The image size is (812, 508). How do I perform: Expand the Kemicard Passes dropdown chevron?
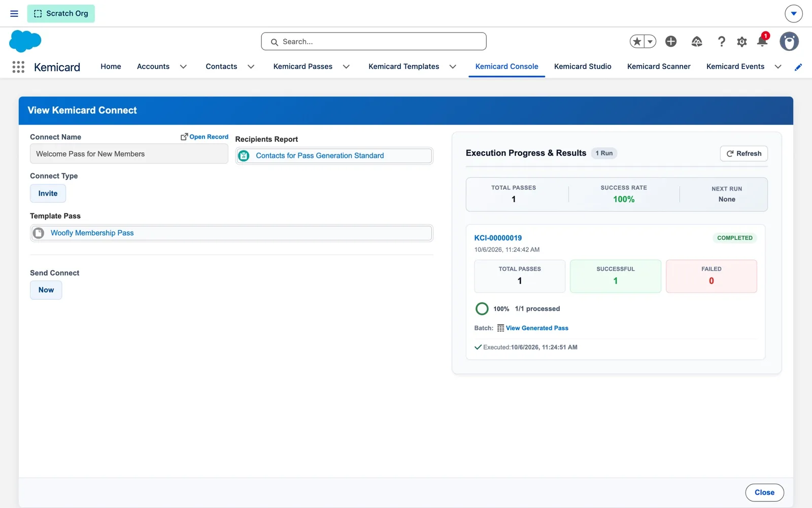[346, 67]
